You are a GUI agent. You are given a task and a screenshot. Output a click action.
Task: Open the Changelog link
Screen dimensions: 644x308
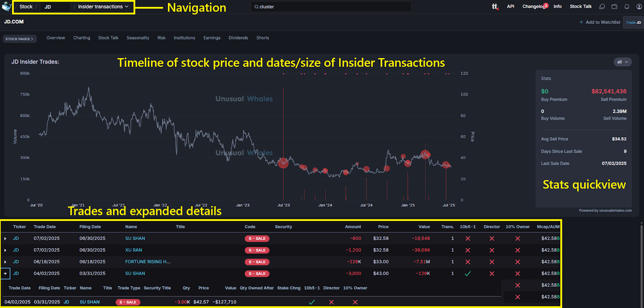pyautogui.click(x=533, y=6)
